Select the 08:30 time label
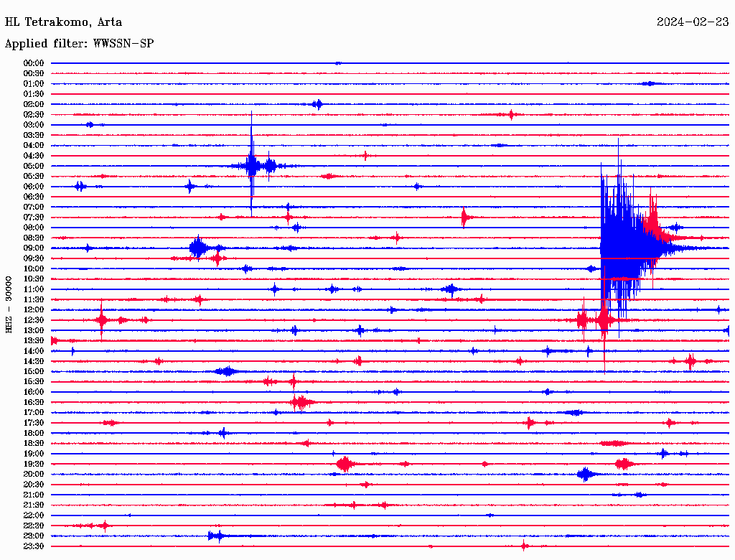735x560 pixels. coord(34,238)
